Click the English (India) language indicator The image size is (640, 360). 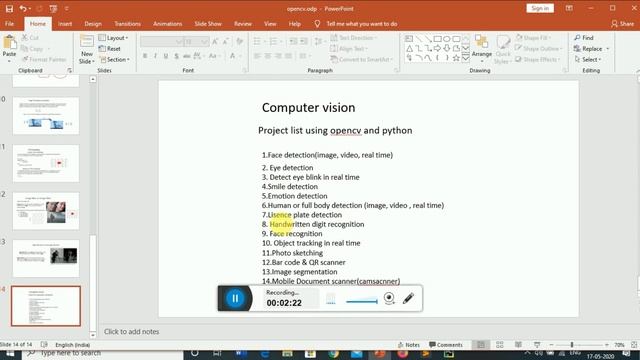pos(73,345)
